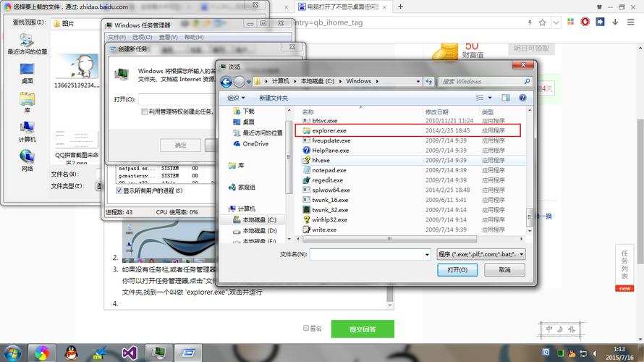
Task: Open the 文件(F) menu in Task Manager
Action: click(x=116, y=37)
